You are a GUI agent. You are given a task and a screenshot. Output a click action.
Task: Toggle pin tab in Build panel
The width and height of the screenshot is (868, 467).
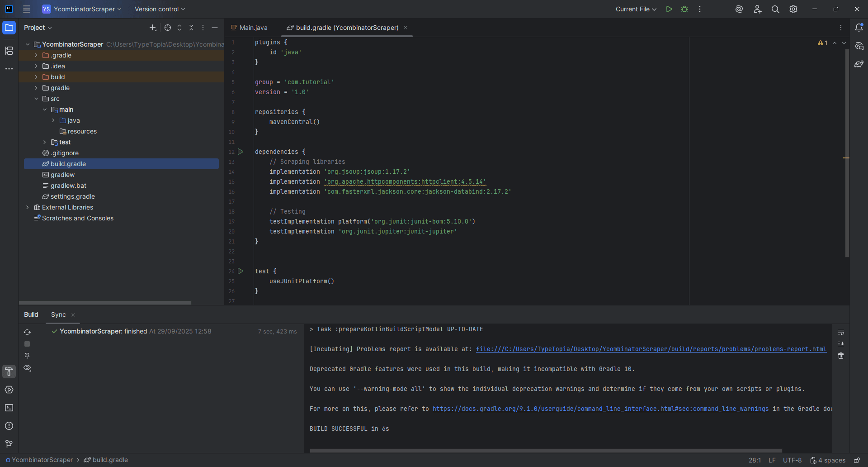click(27, 356)
